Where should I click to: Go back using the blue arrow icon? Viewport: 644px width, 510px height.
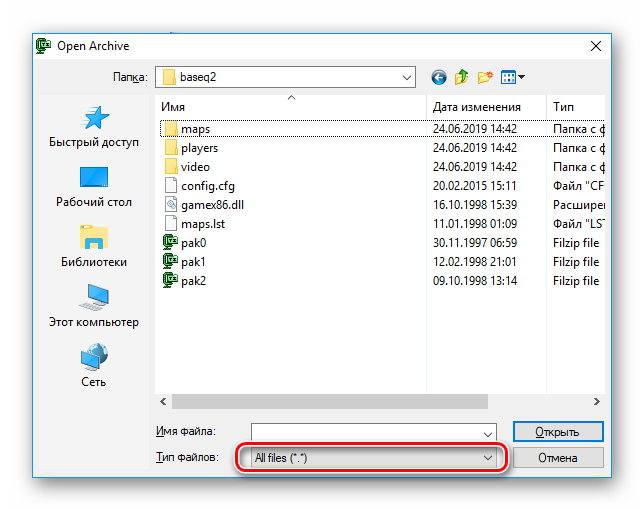[439, 77]
